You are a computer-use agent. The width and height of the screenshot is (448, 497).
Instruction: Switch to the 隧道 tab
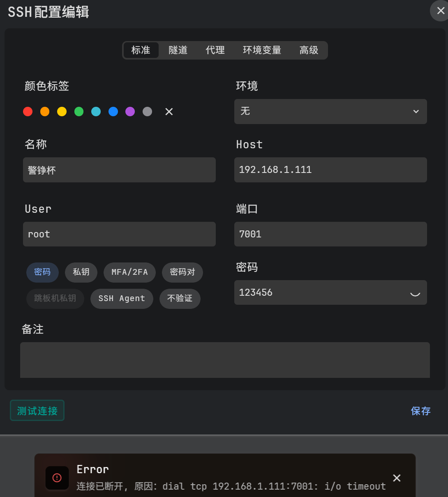coord(178,50)
